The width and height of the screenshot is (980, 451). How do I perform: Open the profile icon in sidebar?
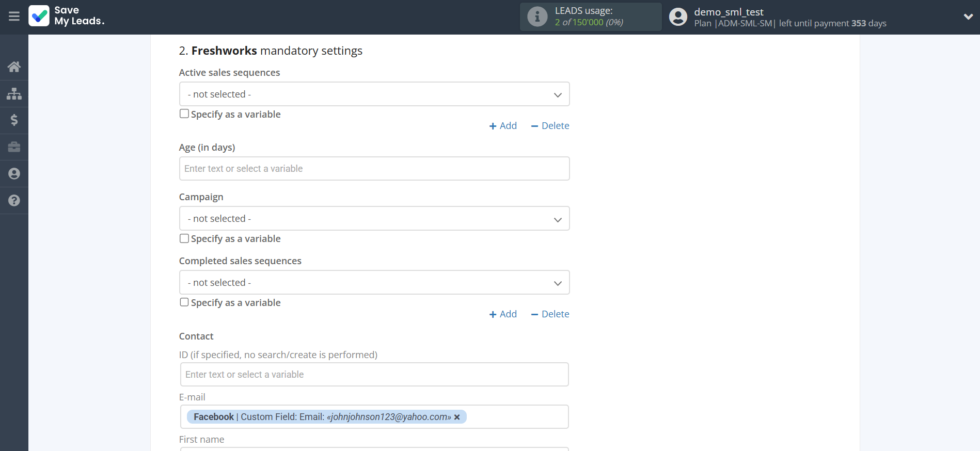(x=14, y=174)
